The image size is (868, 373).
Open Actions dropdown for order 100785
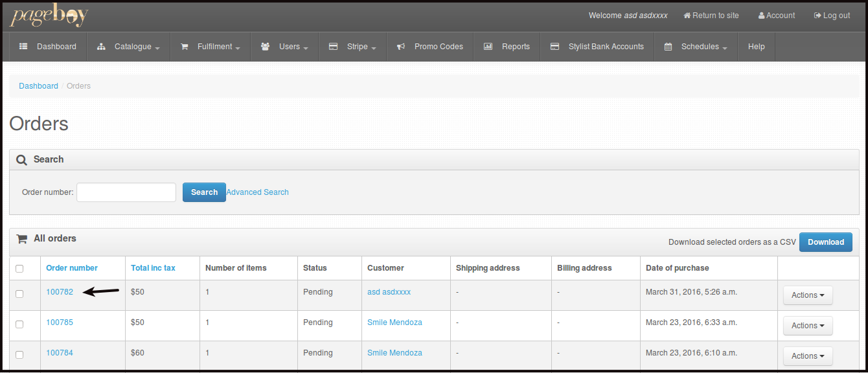[x=808, y=326]
